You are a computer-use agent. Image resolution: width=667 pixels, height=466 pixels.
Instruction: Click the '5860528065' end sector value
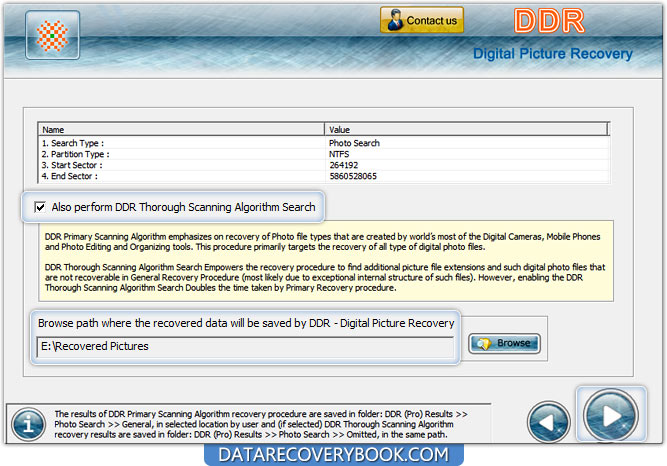[x=353, y=176]
